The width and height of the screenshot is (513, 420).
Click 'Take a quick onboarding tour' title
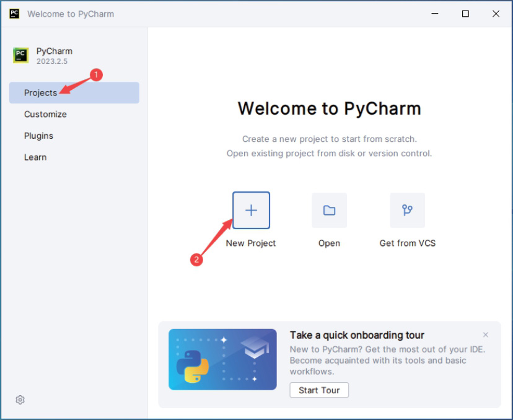[357, 335]
